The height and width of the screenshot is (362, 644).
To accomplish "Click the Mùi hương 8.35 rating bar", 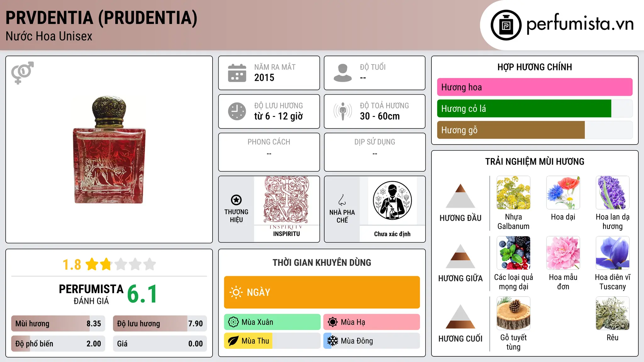I will tap(58, 324).
